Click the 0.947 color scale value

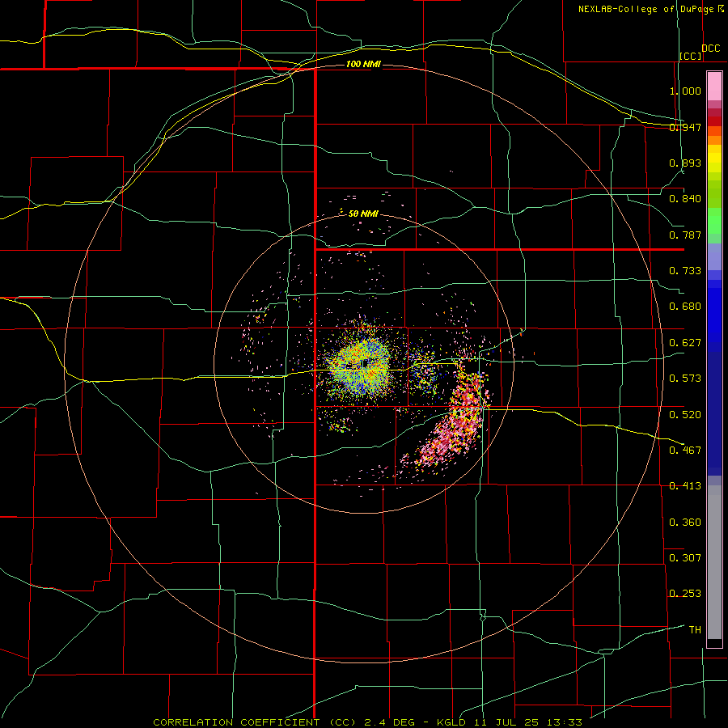[685, 127]
